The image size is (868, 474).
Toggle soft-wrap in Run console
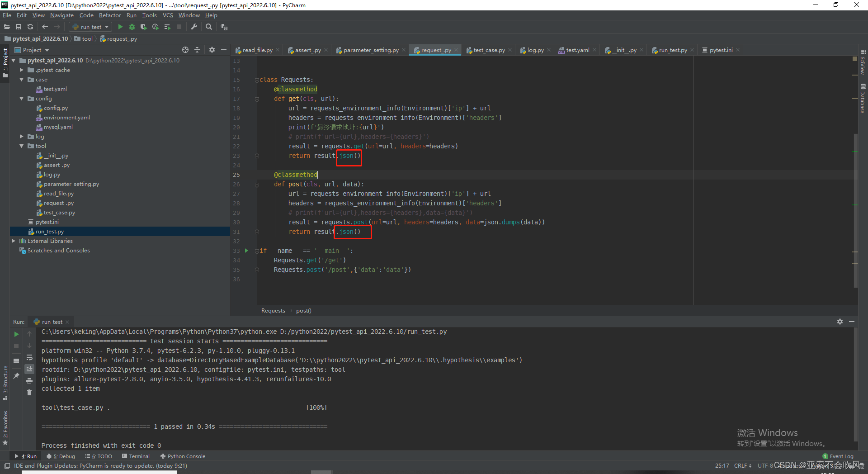tap(29, 357)
